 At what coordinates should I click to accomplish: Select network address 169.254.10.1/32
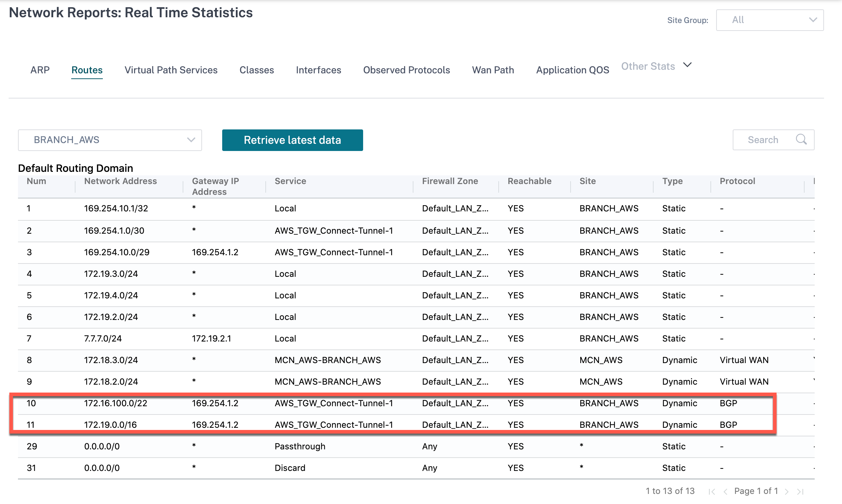click(116, 209)
